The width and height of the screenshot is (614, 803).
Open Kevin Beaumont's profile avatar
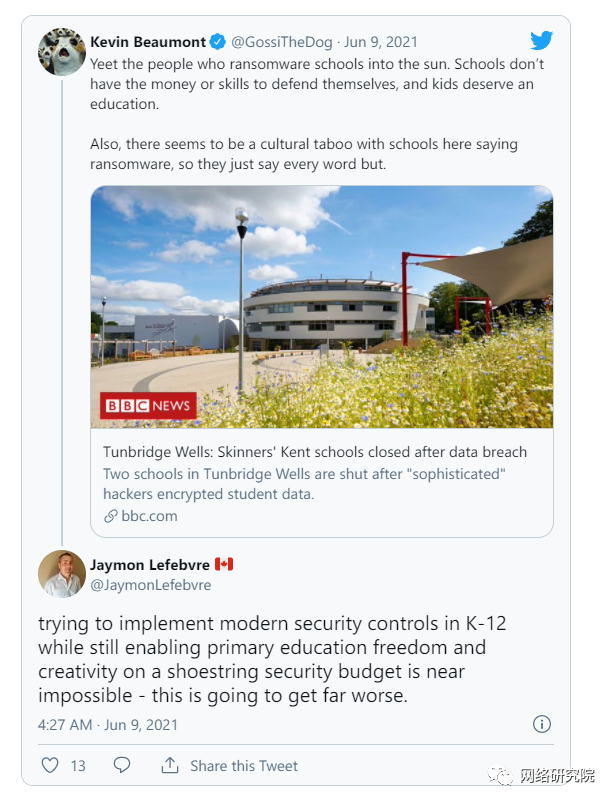point(61,52)
